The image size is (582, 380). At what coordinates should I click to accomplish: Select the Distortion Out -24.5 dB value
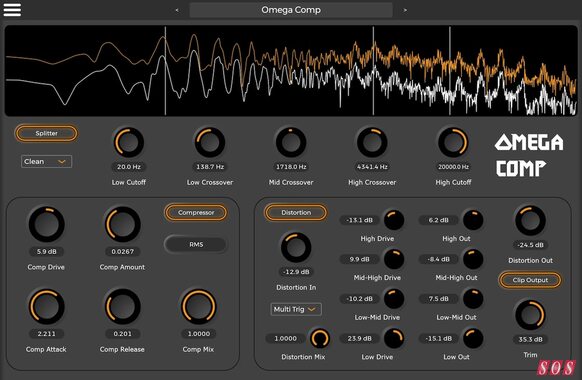coord(530,245)
